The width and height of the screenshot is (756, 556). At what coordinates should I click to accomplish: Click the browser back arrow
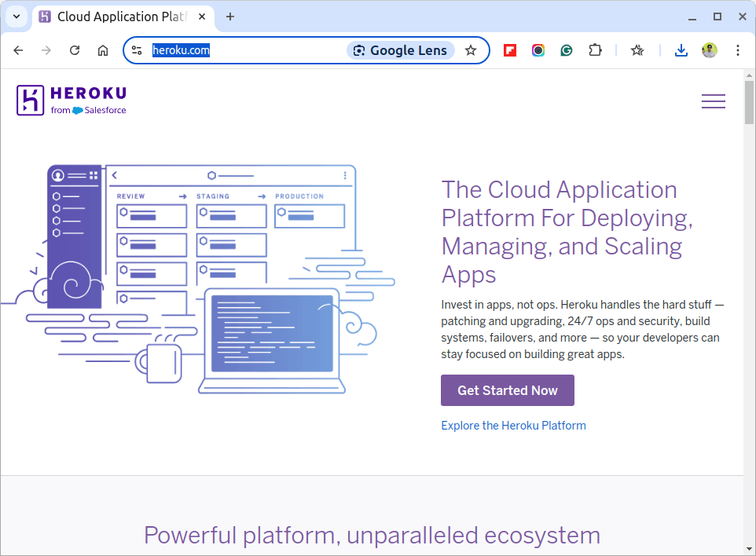pos(18,50)
